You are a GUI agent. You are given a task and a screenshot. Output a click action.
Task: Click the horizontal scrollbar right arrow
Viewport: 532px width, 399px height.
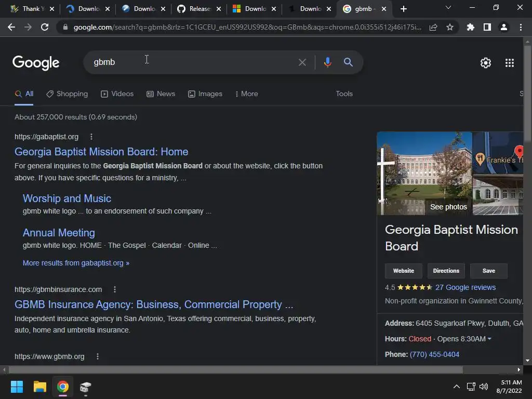[519, 369]
